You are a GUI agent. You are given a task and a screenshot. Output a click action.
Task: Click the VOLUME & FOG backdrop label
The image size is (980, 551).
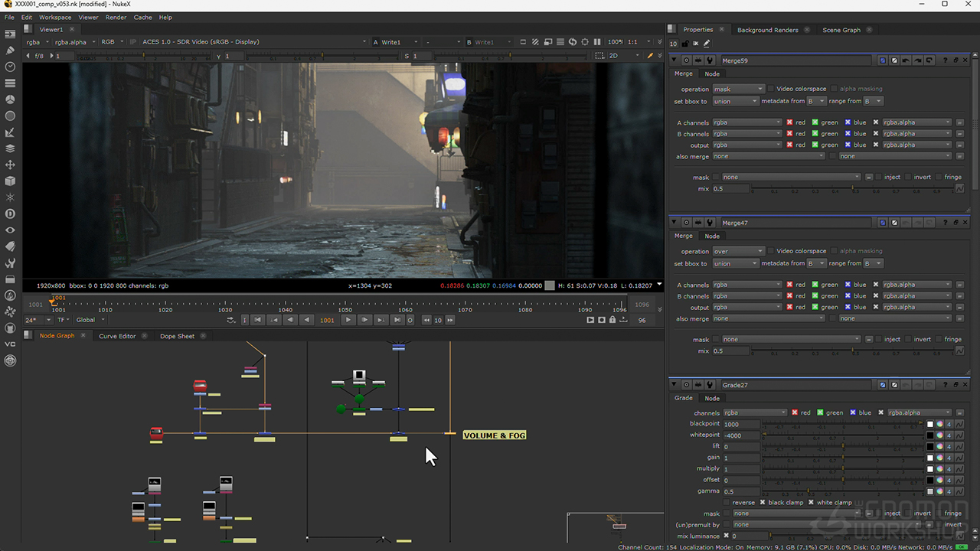tap(494, 435)
